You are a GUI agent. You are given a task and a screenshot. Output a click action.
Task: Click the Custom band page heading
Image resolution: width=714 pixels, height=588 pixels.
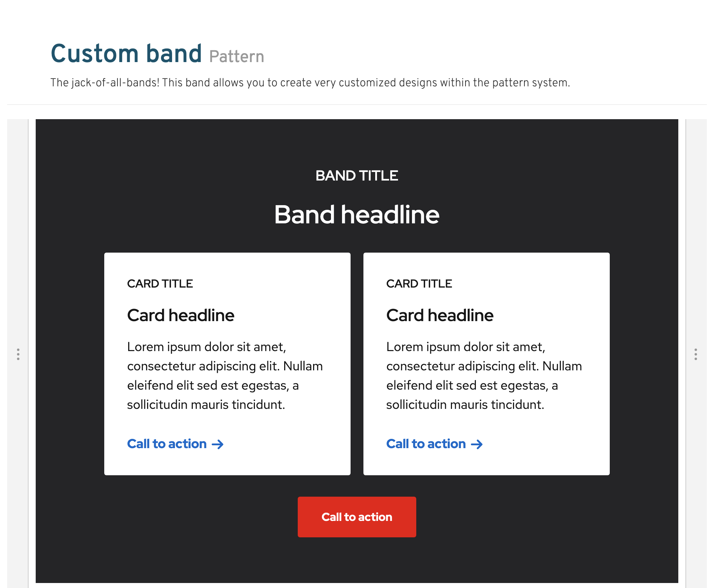126,54
